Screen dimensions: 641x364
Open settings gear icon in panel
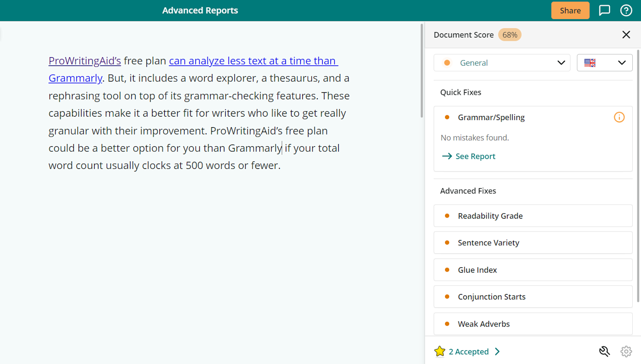click(626, 351)
